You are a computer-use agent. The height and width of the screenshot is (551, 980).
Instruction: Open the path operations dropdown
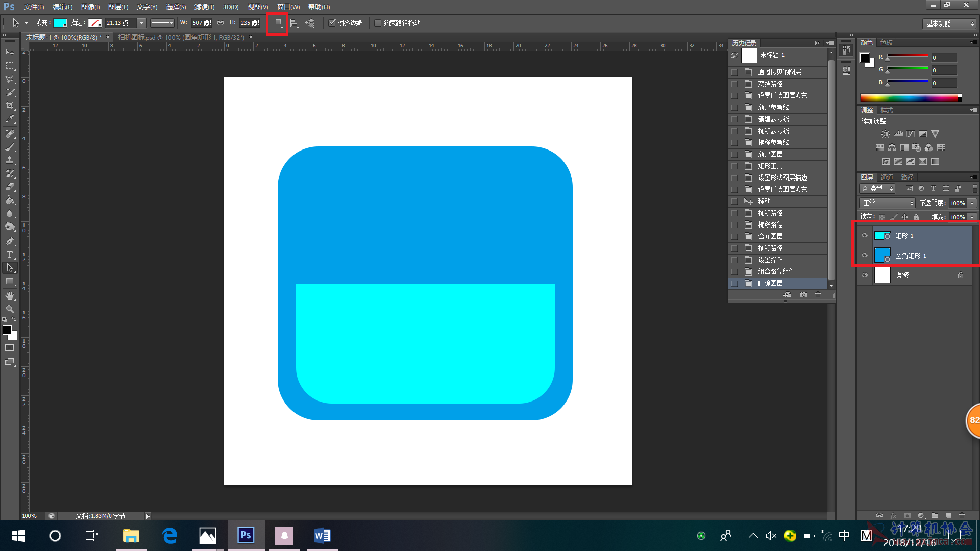pyautogui.click(x=278, y=23)
